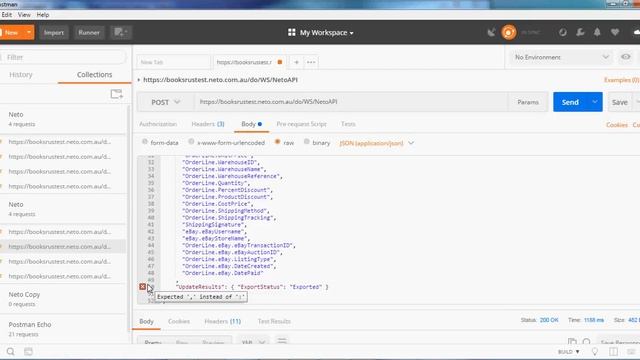
Task: Switch to the New Tab request tab
Action: [173, 62]
